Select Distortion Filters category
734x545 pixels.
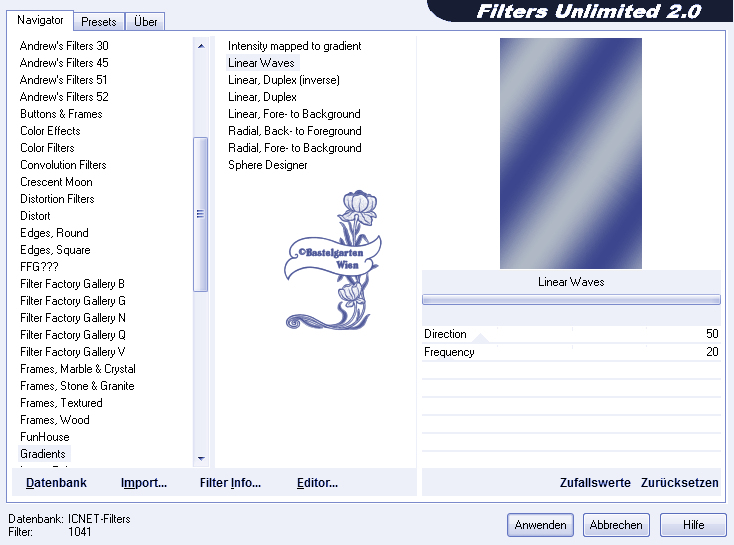click(x=57, y=199)
